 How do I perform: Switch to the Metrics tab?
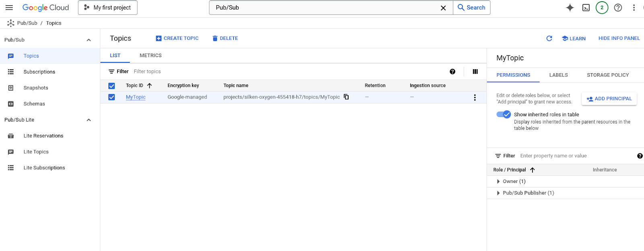(151, 56)
